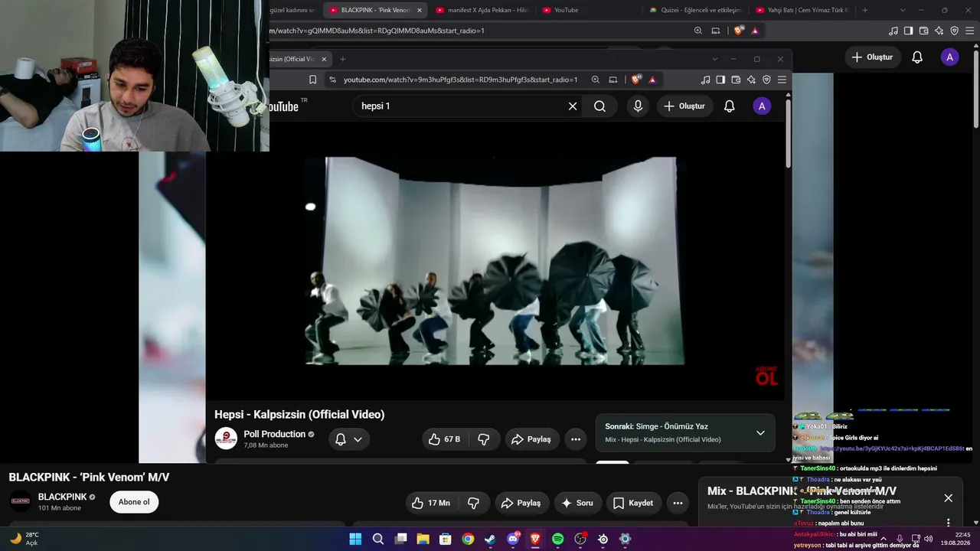Viewport: 980px width, 551px height.
Task: Subscribe to BLACKPINK with Abone ol
Action: (x=134, y=502)
